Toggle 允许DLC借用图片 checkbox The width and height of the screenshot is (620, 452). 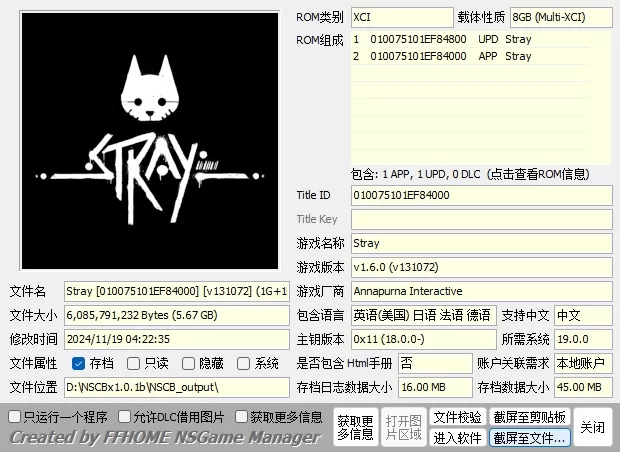tap(125, 417)
